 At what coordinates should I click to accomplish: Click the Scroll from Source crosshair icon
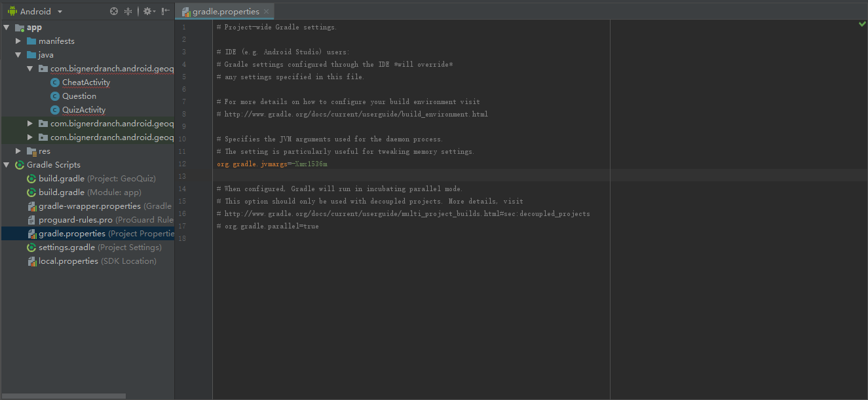[x=113, y=11]
